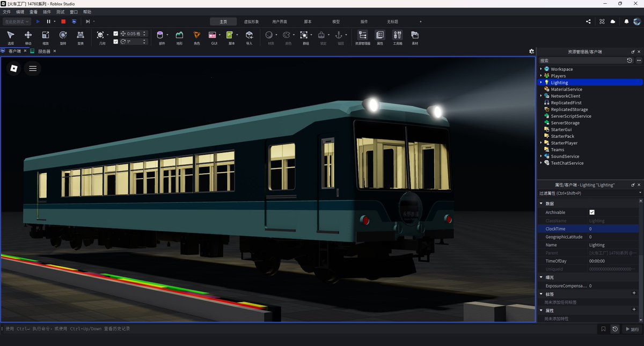This screenshot has height=346, width=644.
Task: Open the 在此处测试 test mode dropdown
Action: coord(16,21)
